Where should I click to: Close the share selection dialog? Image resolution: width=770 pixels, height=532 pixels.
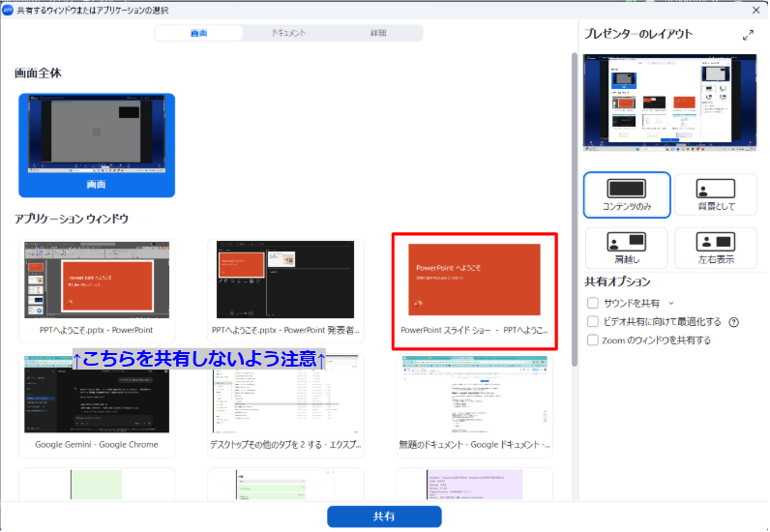tap(755, 9)
